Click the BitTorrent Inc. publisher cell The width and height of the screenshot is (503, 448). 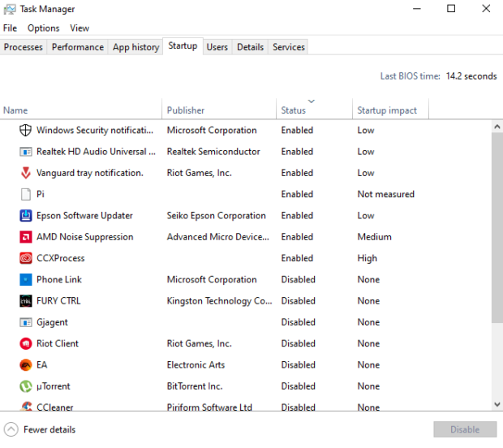tap(195, 386)
